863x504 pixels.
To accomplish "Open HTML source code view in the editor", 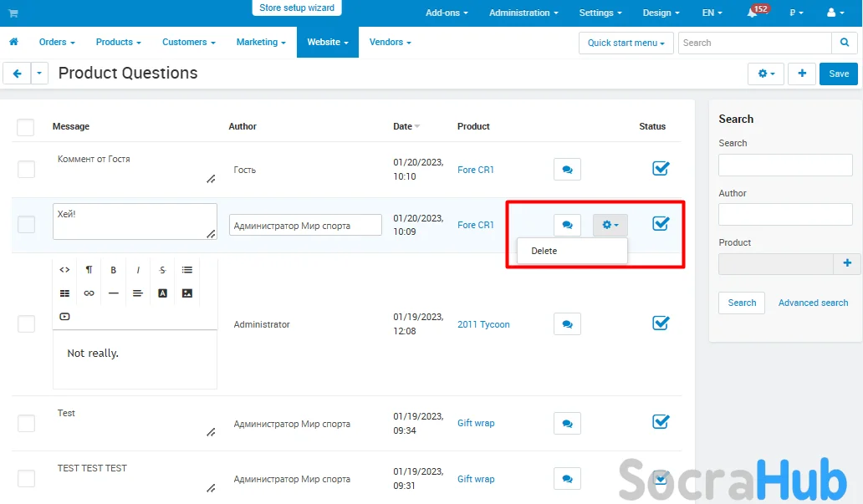I will click(64, 270).
